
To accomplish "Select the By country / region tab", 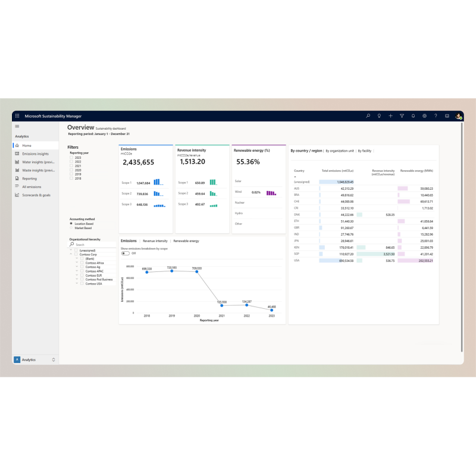I will point(306,151).
